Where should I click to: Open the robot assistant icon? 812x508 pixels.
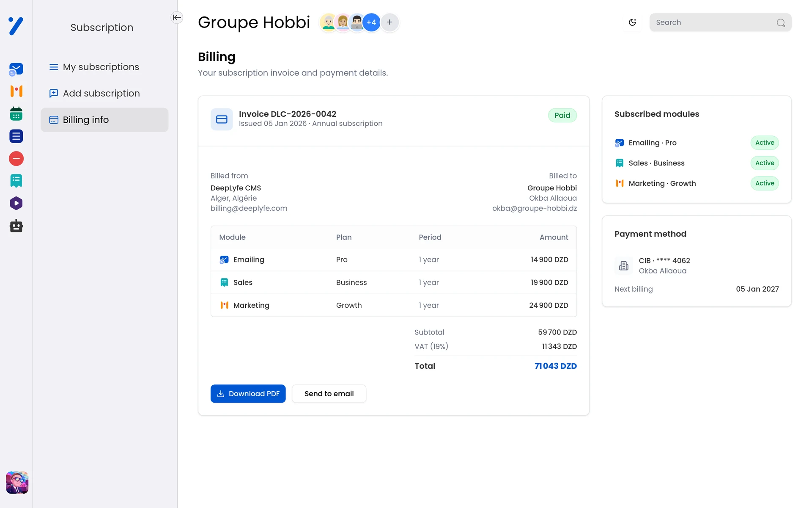pyautogui.click(x=16, y=226)
